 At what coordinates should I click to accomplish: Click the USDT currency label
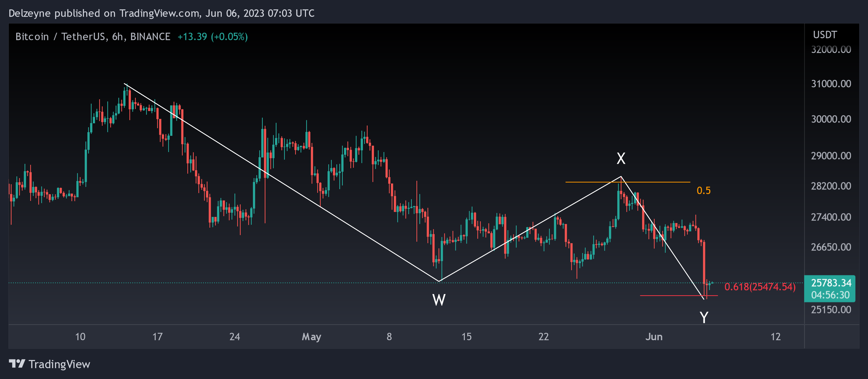[825, 35]
